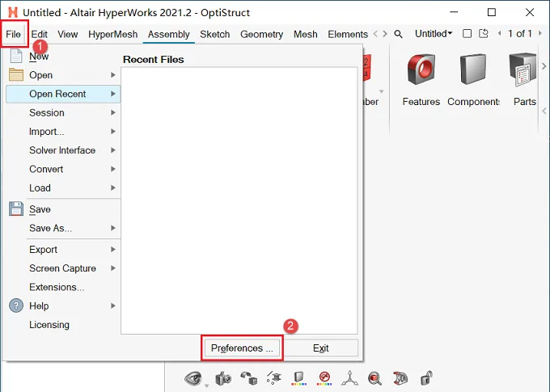Expand the Load submenu arrow

tap(113, 188)
